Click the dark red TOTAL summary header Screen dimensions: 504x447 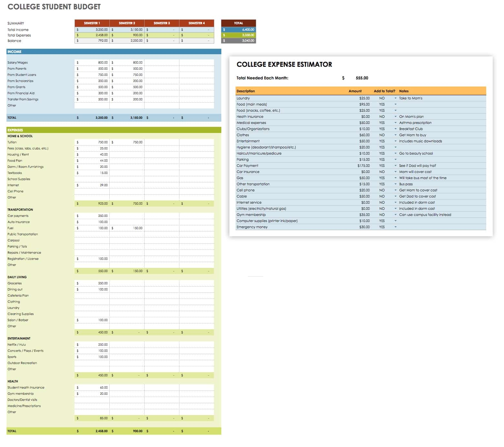coord(238,23)
